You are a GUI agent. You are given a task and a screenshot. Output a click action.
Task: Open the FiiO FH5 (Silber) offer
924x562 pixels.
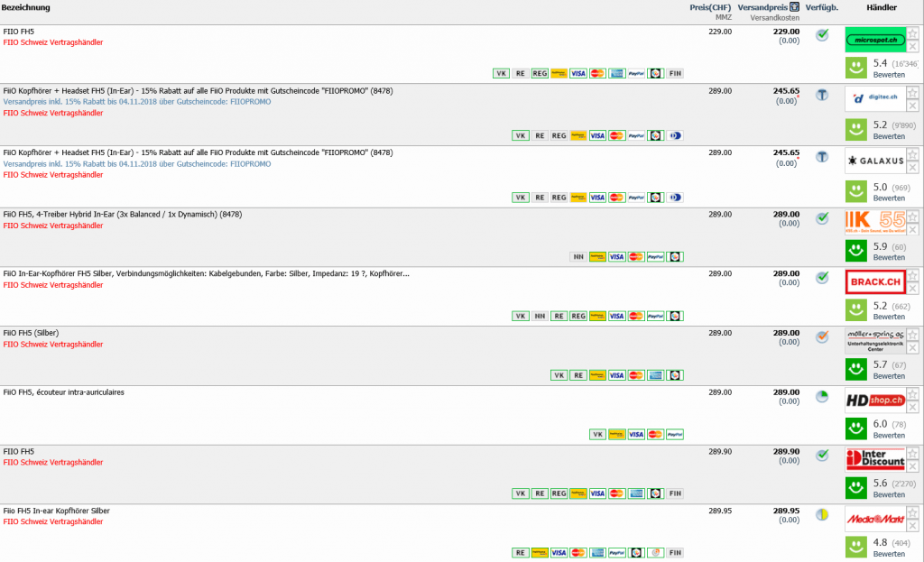tap(31, 333)
